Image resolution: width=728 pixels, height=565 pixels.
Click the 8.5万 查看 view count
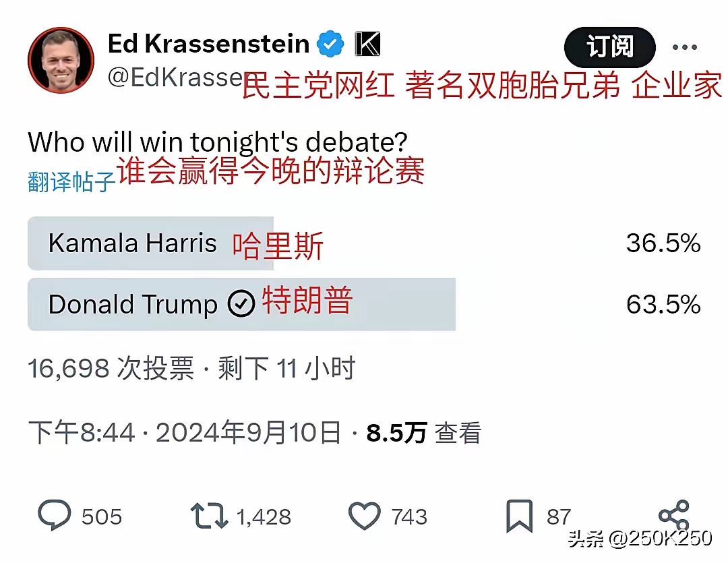click(x=423, y=433)
